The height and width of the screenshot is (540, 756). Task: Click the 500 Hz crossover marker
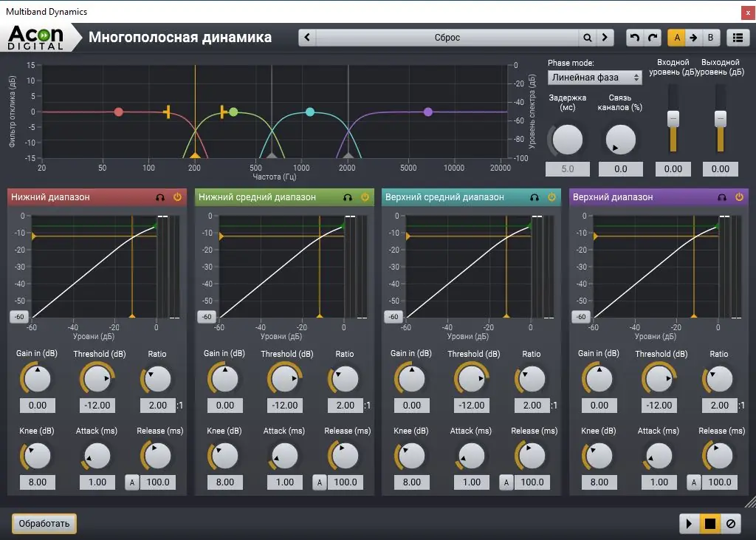[272, 155]
